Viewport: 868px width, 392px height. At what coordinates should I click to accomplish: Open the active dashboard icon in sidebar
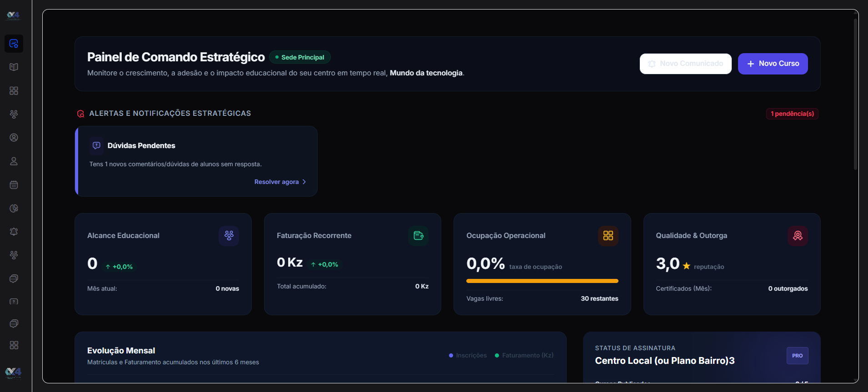14,44
